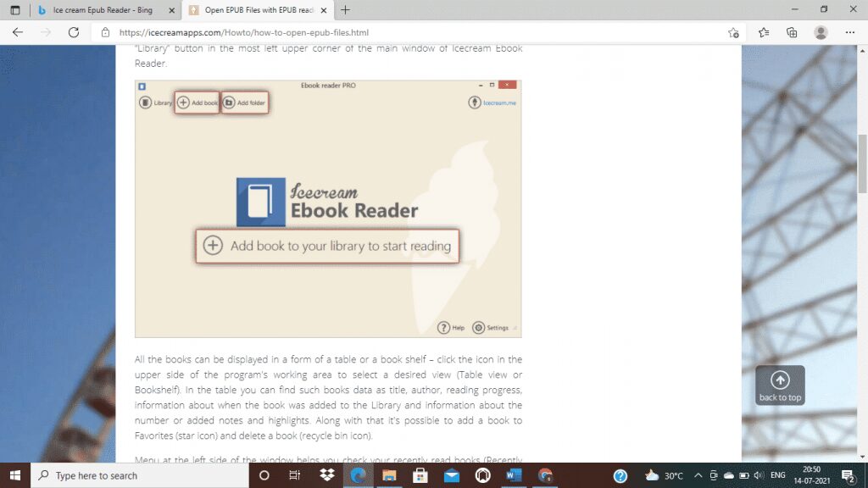Open the clock and calendar flyout
Screen dimensions: 868x488
coord(812,475)
